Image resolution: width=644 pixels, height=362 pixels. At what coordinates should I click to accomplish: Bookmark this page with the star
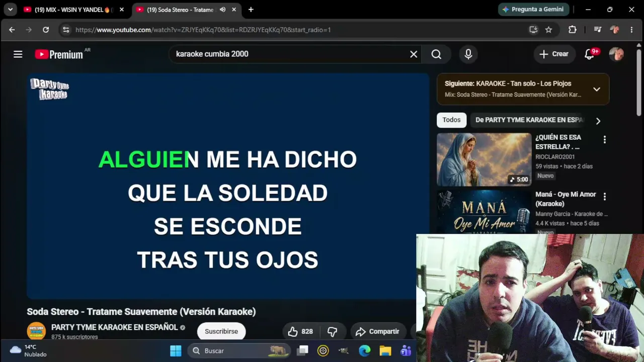[x=548, y=30]
